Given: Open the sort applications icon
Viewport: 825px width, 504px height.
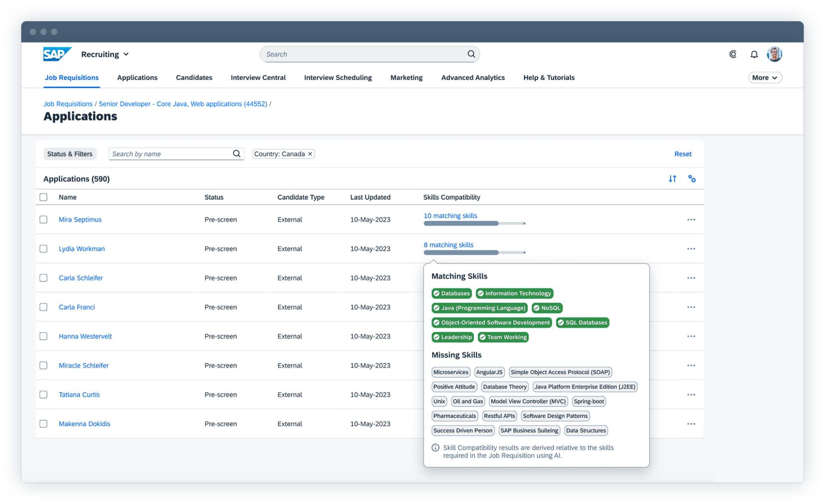Looking at the screenshot, I should click(672, 179).
